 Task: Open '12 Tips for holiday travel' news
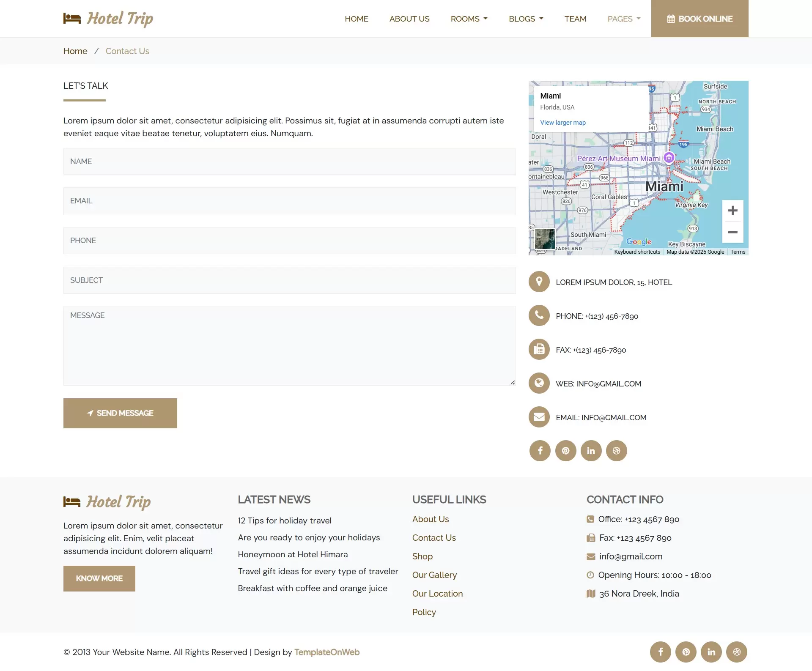click(285, 520)
